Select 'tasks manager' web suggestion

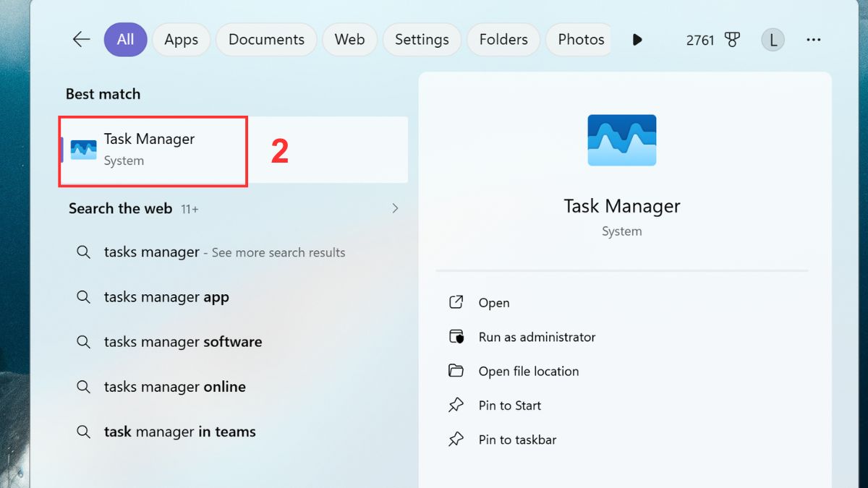(x=234, y=252)
